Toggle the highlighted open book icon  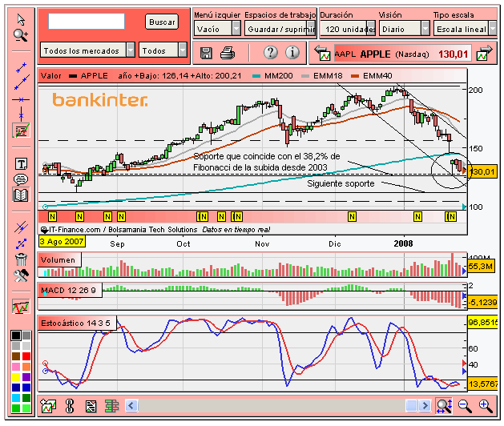21,195
